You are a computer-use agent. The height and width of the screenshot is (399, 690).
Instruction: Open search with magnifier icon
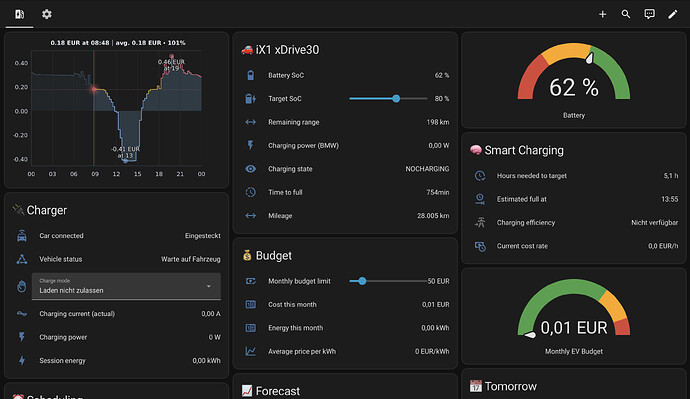(626, 15)
